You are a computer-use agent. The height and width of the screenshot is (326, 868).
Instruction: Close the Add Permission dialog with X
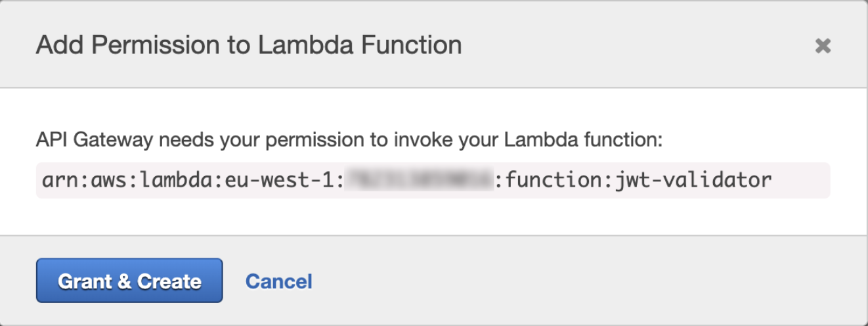pos(823,45)
